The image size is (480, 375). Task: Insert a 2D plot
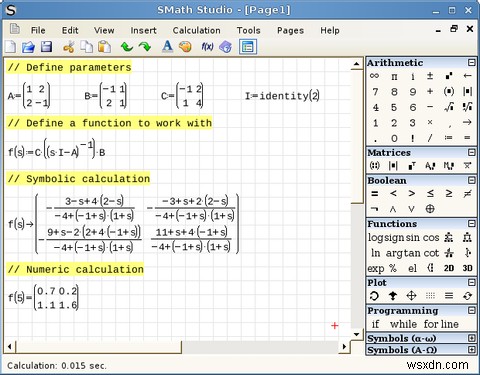click(449, 268)
